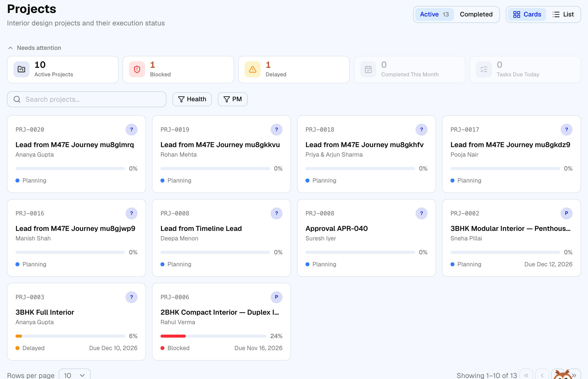Click the search magnifier icon
This screenshot has width=588, height=379.
click(17, 99)
